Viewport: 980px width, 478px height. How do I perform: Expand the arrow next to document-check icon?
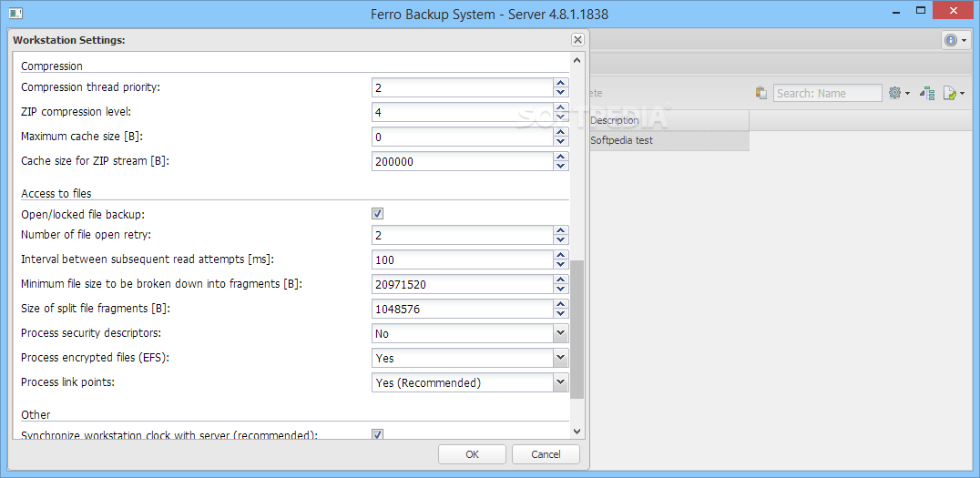pos(963,94)
